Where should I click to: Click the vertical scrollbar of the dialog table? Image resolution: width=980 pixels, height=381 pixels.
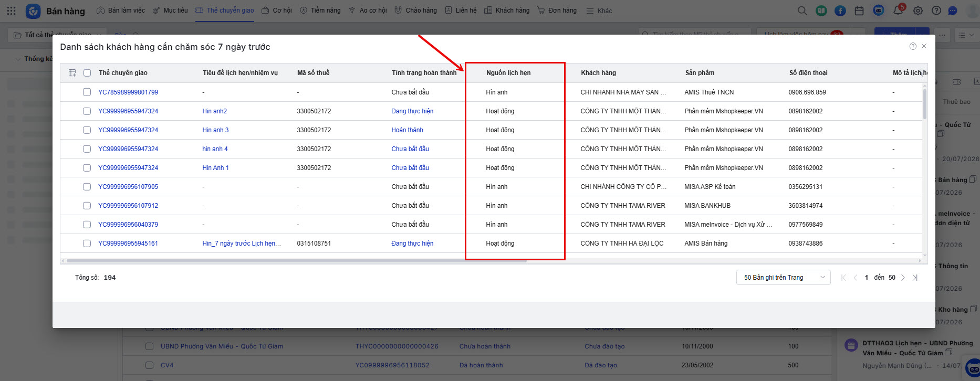pos(925,104)
